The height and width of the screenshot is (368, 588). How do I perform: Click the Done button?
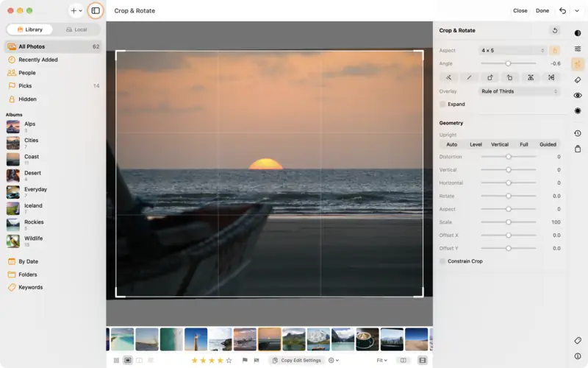[542, 10]
